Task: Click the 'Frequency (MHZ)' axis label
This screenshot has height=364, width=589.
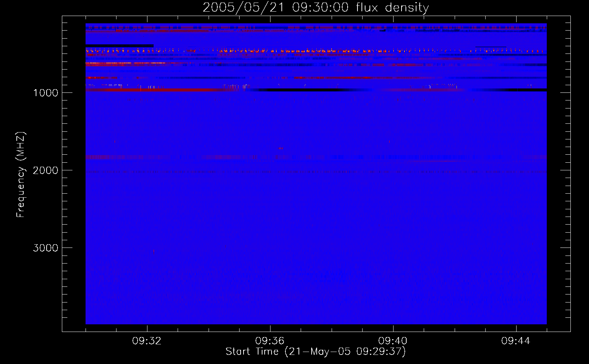Action: point(21,175)
